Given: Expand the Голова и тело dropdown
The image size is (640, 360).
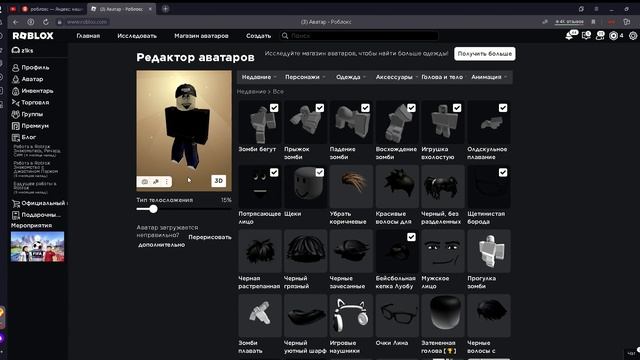Looking at the screenshot, I should pos(442,77).
